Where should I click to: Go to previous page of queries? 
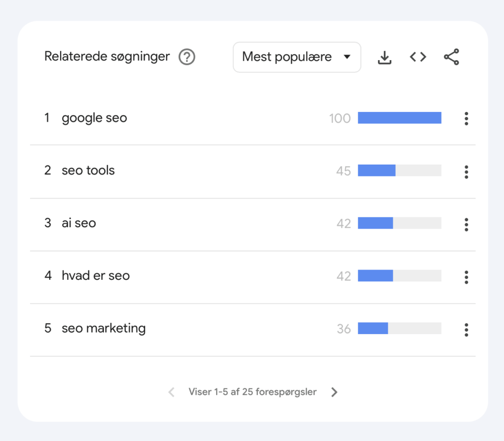click(x=171, y=392)
